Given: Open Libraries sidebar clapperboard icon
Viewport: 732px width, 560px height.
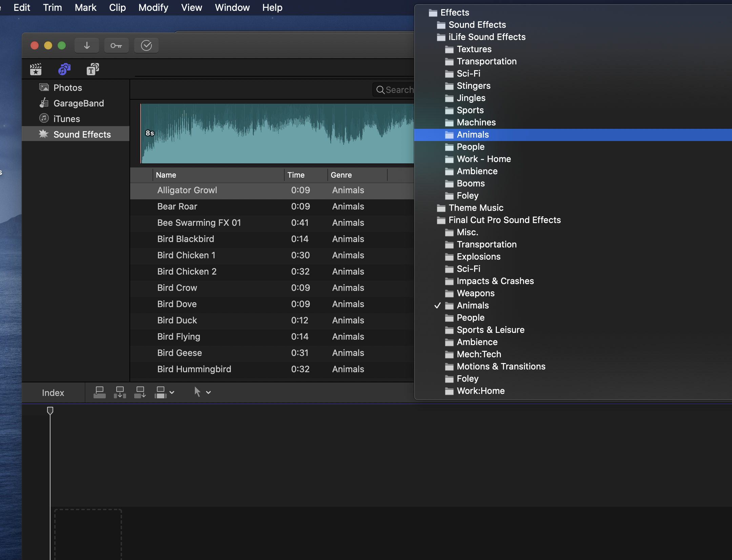Looking at the screenshot, I should pos(36,69).
